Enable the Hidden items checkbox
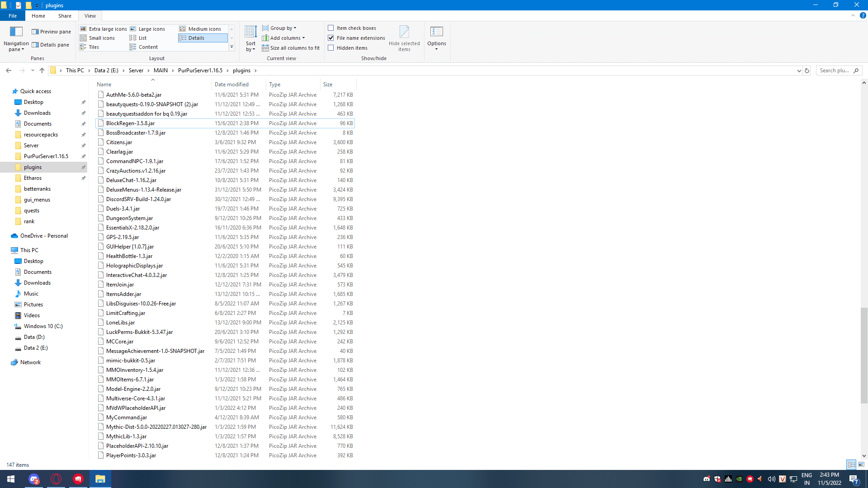The width and height of the screenshot is (868, 488). 331,48
